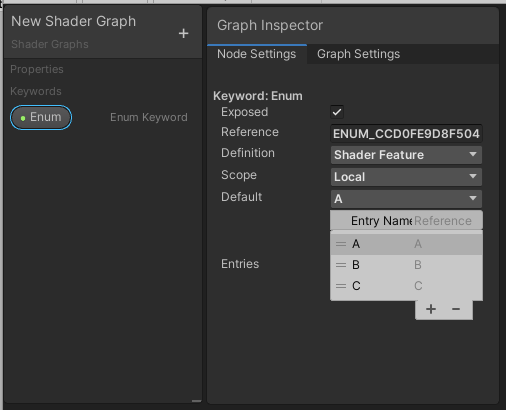506x410 pixels.
Task: Open the Scope dropdown set to Local
Action: point(406,177)
